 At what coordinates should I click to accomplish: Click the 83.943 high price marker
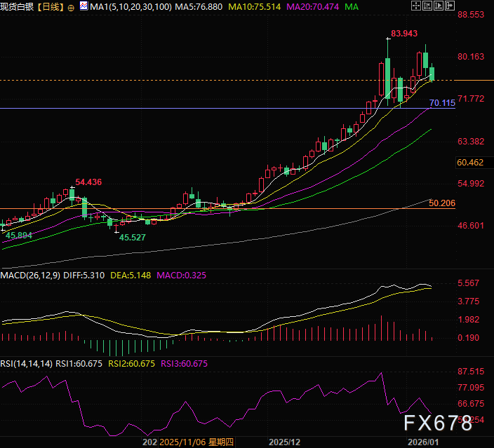click(404, 34)
